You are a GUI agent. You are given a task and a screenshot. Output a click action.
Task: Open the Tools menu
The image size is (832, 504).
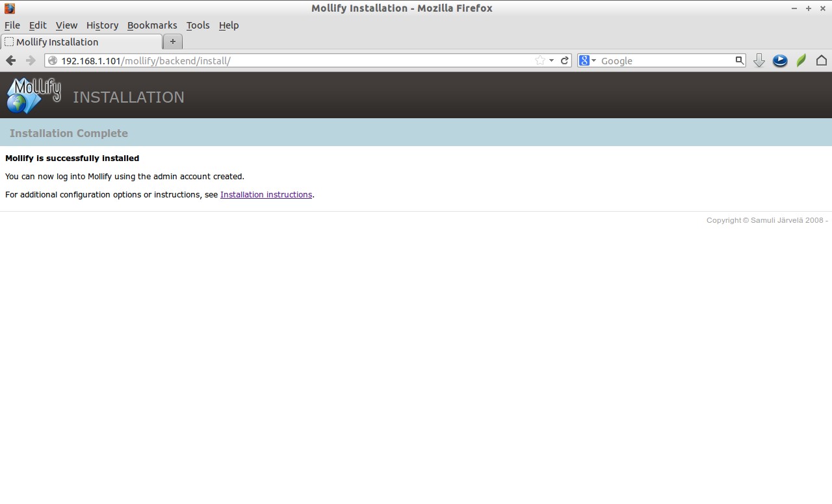[x=198, y=25]
